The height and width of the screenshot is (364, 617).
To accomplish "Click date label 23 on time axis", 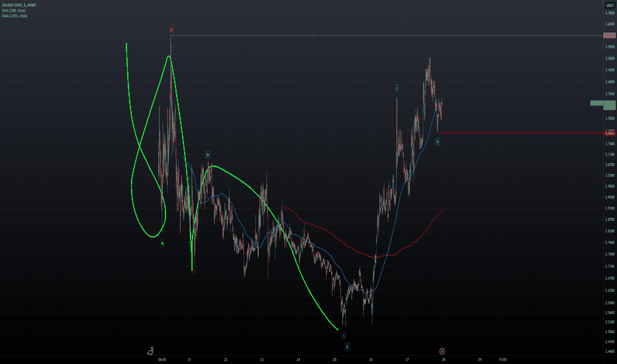I will tap(262, 359).
